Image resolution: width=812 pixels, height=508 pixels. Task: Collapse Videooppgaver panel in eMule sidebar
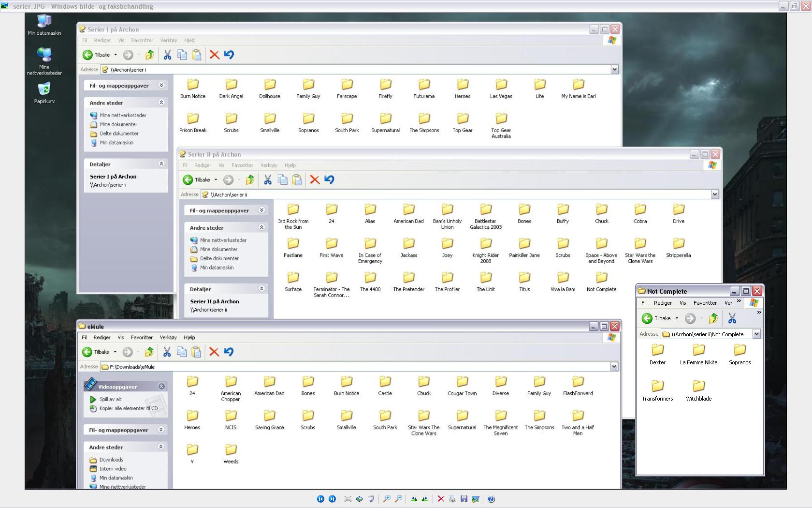(161, 386)
